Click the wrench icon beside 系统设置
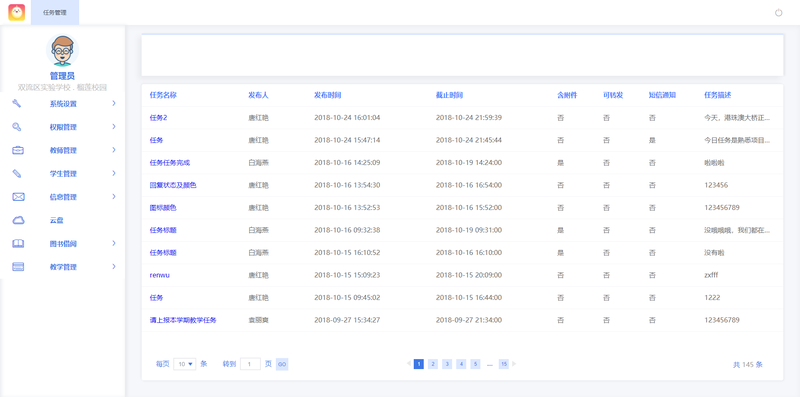 (x=17, y=104)
